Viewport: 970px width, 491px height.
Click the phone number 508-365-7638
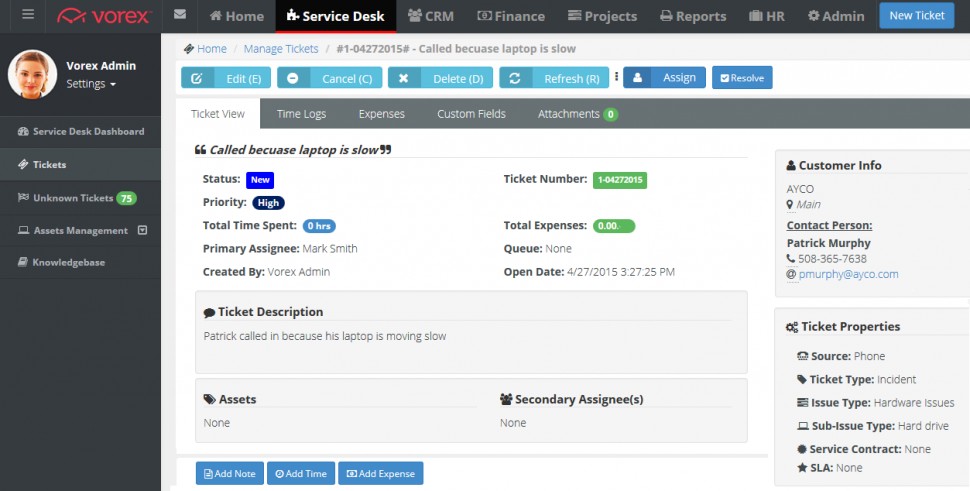point(832,258)
